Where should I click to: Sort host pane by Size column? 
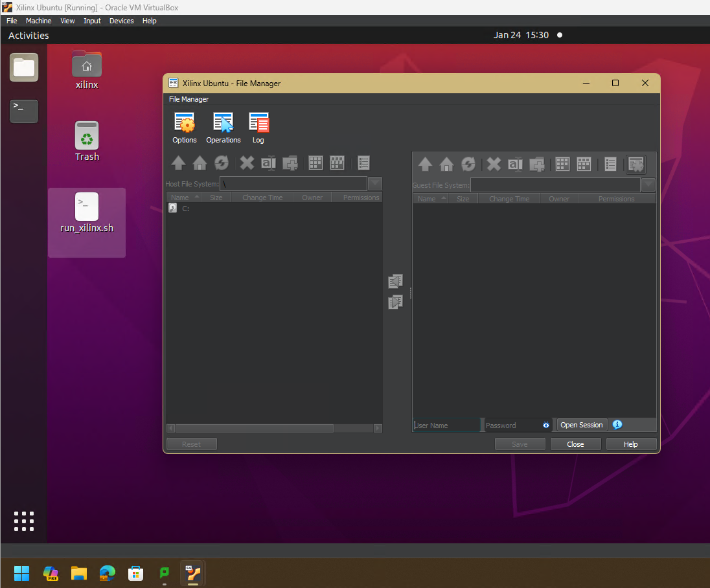tap(216, 198)
